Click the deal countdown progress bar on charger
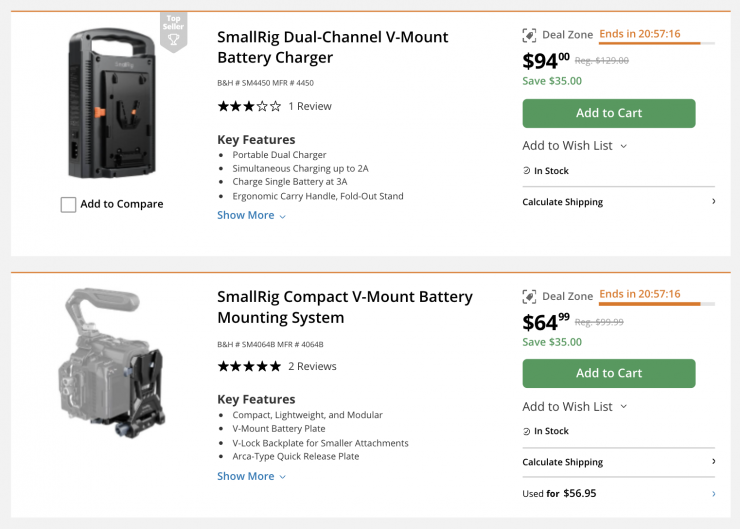Viewport: 740px width, 529px height. click(656, 44)
